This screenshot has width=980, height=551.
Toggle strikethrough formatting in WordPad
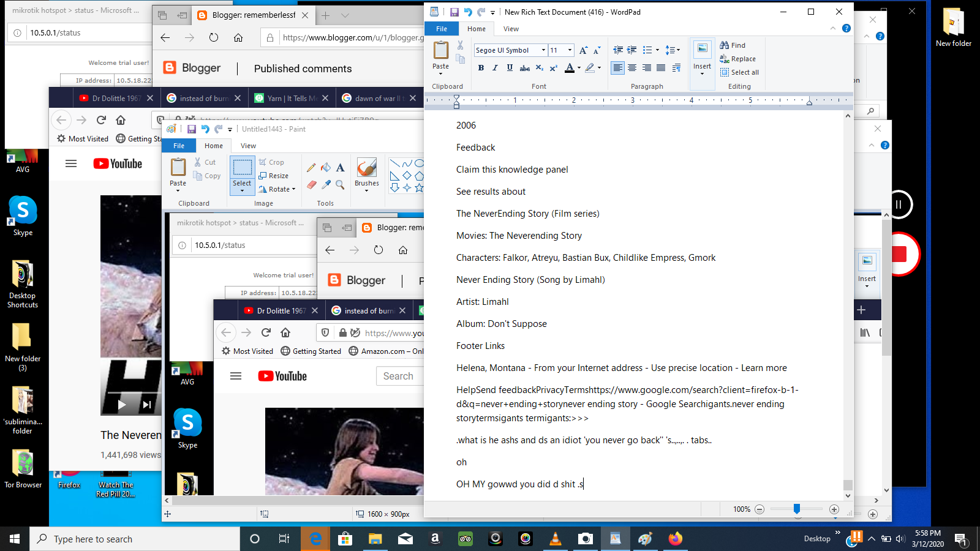click(x=524, y=68)
